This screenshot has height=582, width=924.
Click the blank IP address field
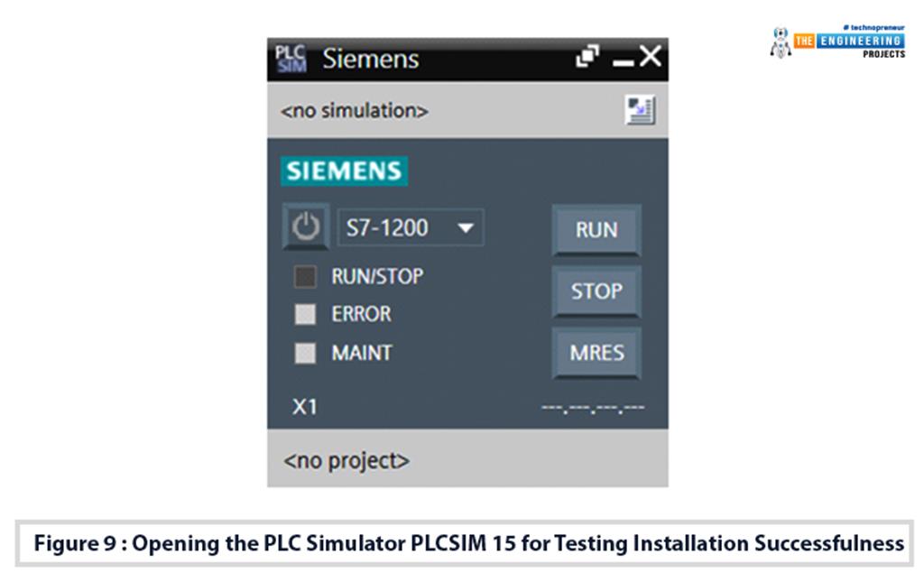point(593,408)
